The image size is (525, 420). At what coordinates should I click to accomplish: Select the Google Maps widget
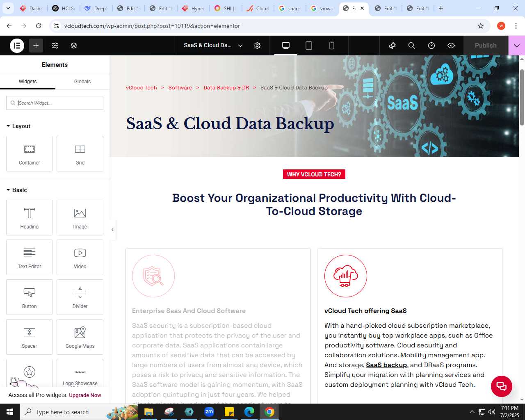(x=80, y=337)
